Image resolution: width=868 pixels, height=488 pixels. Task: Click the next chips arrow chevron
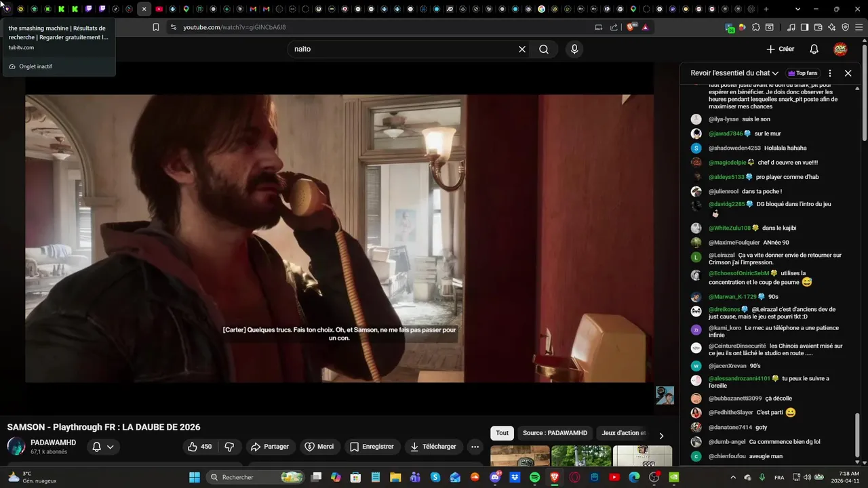tap(661, 435)
